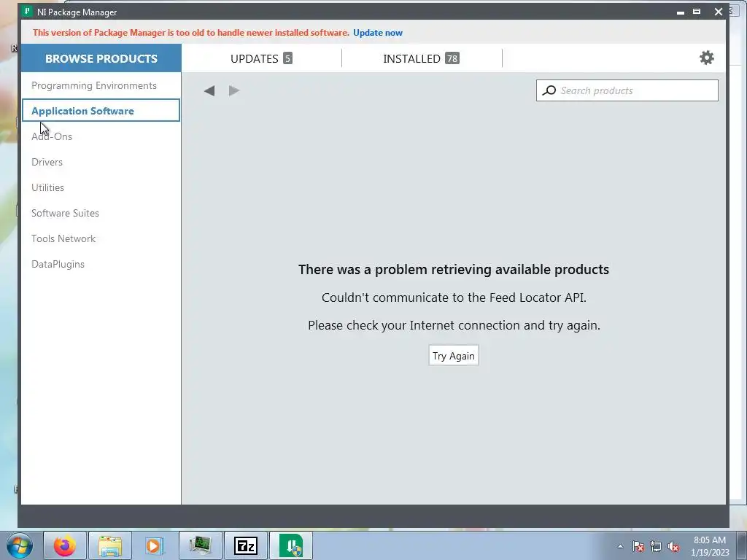Open Windows Media Player taskbar icon
The height and width of the screenshot is (560, 747).
[x=155, y=545]
